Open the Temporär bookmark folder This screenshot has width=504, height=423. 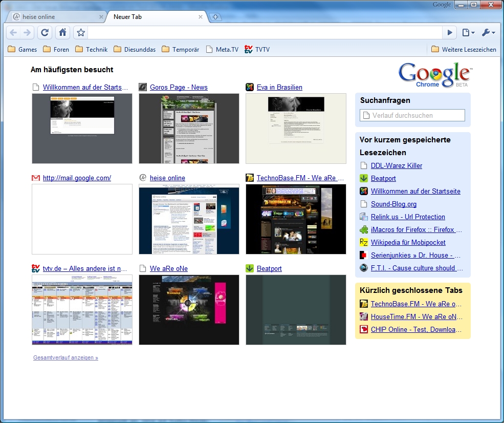click(180, 50)
